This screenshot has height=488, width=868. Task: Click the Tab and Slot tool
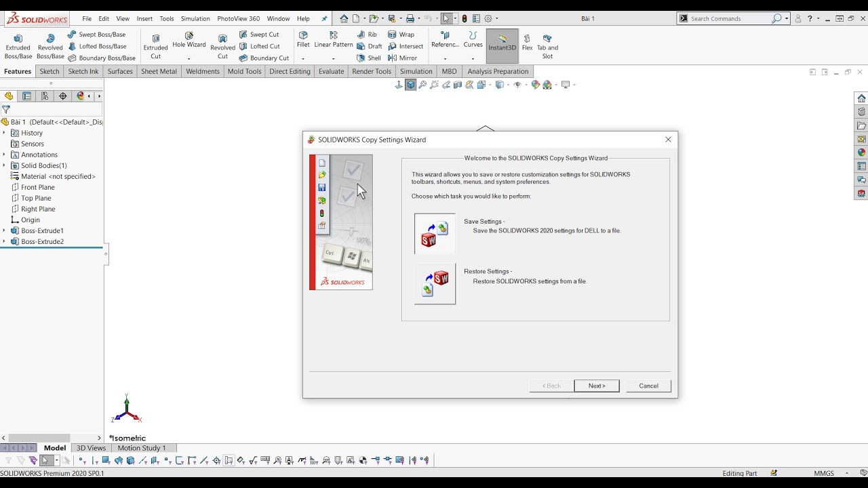547,47
